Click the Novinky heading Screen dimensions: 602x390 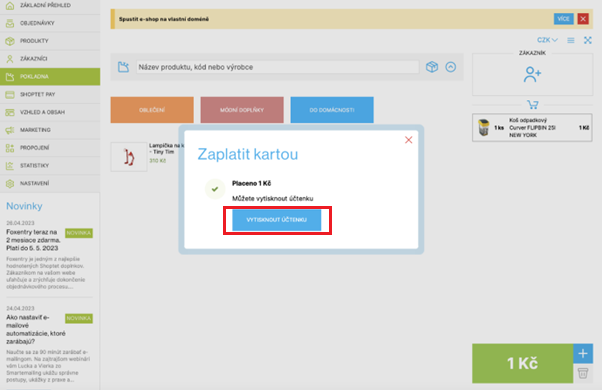pos(24,206)
